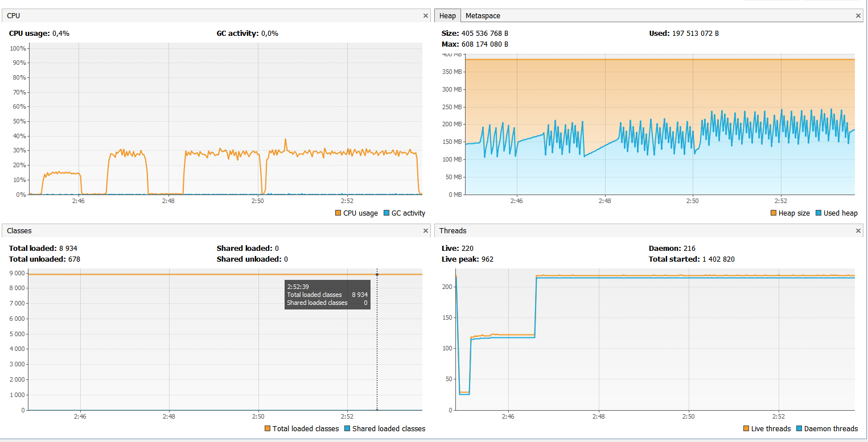The width and height of the screenshot is (868, 442).
Task: Close the CPU panel
Action: click(x=425, y=16)
